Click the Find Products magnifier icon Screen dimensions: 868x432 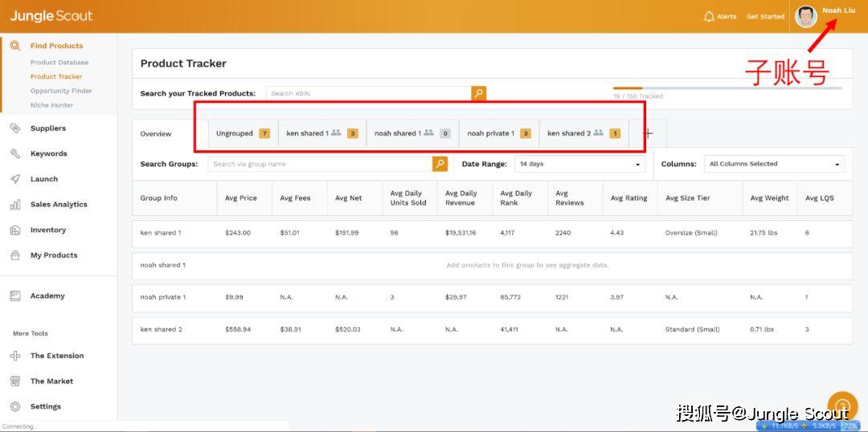click(15, 46)
